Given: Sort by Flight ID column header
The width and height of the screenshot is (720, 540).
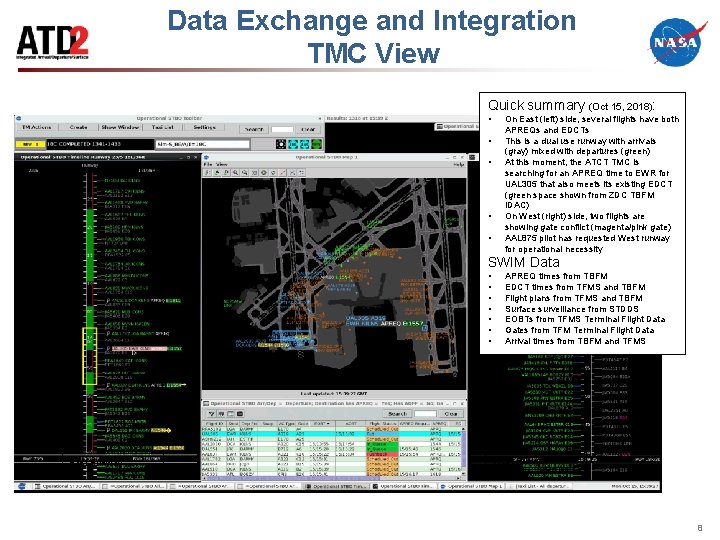Looking at the screenshot, I should [214, 423].
